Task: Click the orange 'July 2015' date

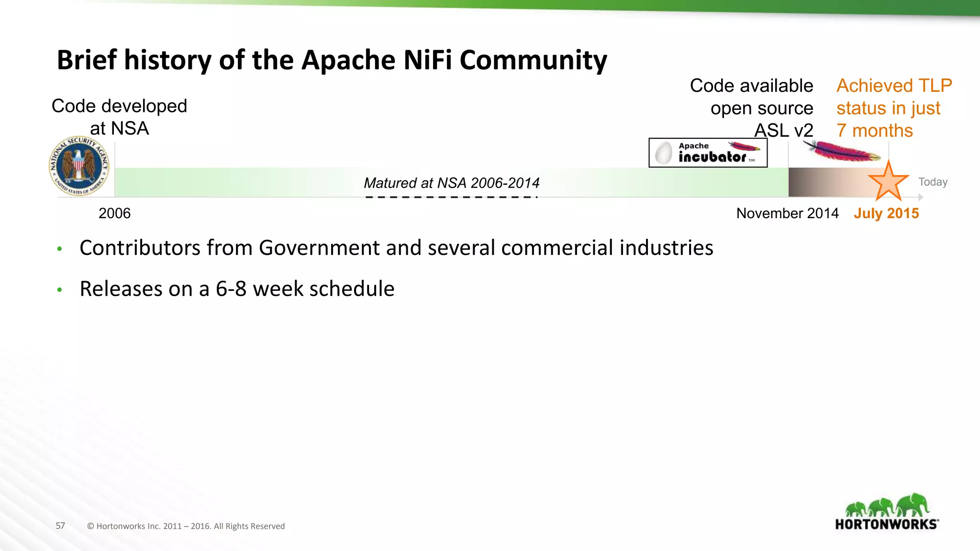Action: tap(886, 213)
